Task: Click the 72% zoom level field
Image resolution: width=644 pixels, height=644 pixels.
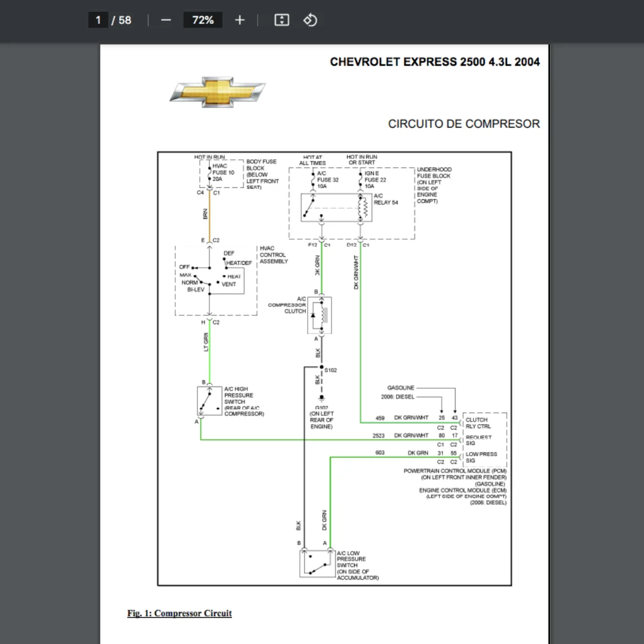Action: point(203,20)
